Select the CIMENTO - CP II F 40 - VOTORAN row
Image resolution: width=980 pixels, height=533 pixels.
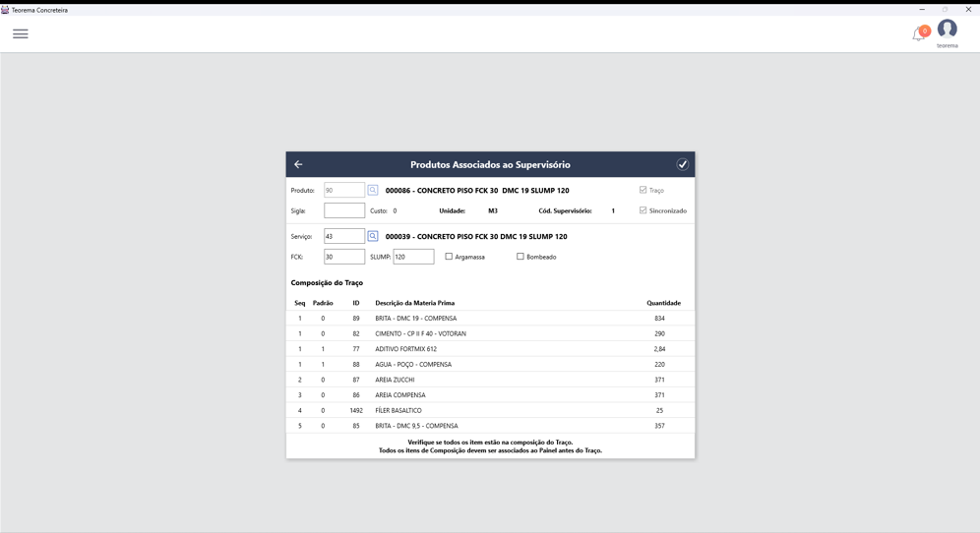[490, 333]
